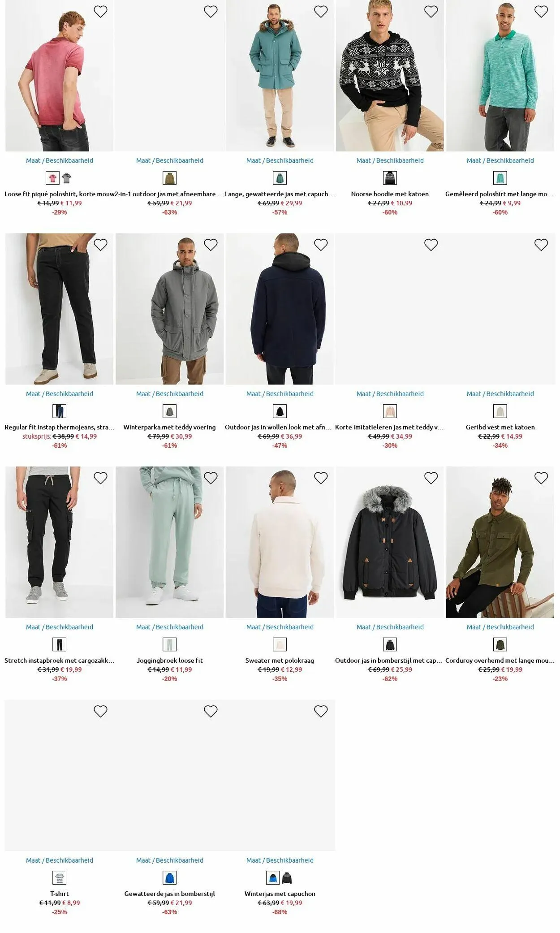This screenshot has width=560, height=933.
Task: Wishlist the Corduroy overhemd using heart icon
Action: click(x=541, y=478)
